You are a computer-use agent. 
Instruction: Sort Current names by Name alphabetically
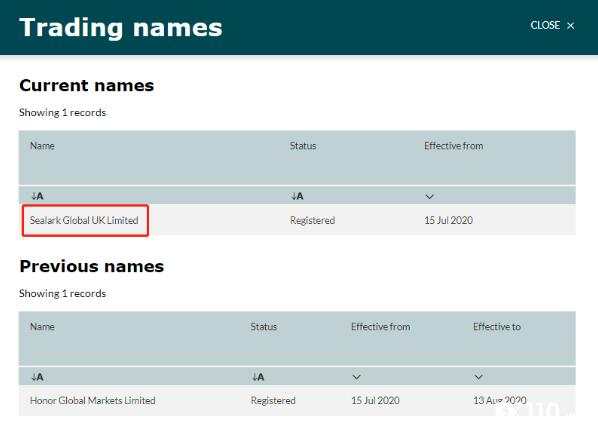click(37, 196)
